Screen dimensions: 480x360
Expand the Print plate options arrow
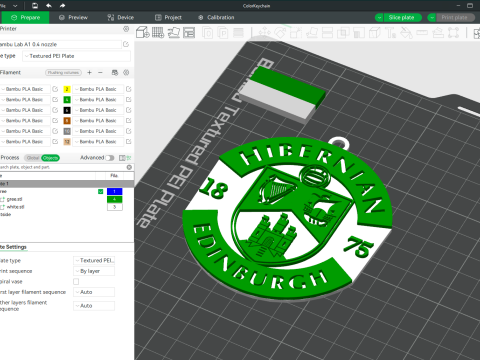click(432, 17)
